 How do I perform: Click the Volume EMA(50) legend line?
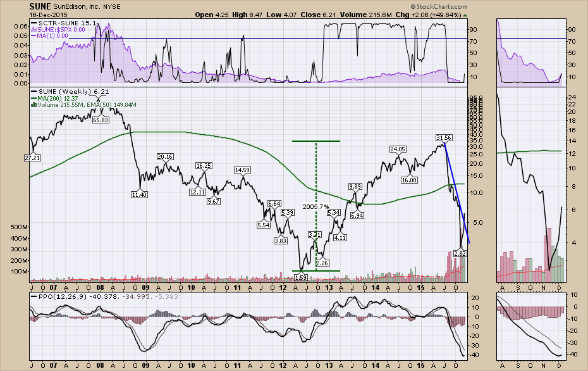pos(84,104)
